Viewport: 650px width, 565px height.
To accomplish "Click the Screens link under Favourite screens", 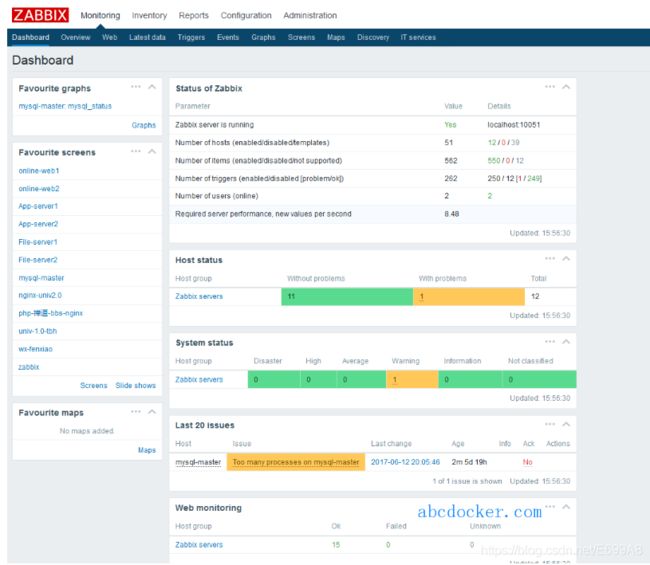I will point(94,386).
